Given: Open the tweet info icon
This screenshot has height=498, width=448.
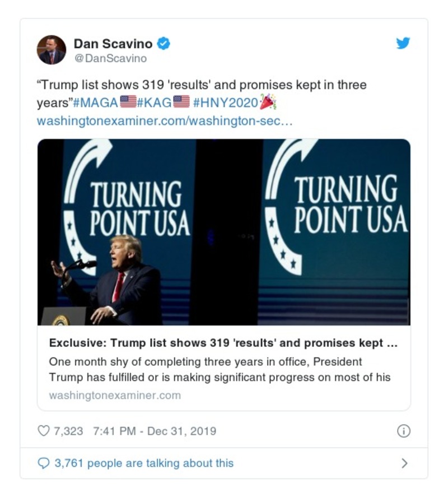Looking at the screenshot, I should coord(403,431).
